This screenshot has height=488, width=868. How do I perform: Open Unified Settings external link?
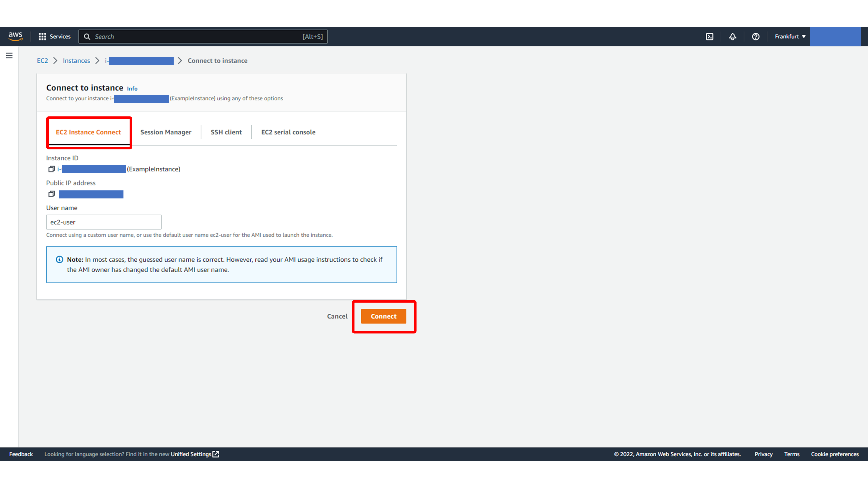coord(195,454)
